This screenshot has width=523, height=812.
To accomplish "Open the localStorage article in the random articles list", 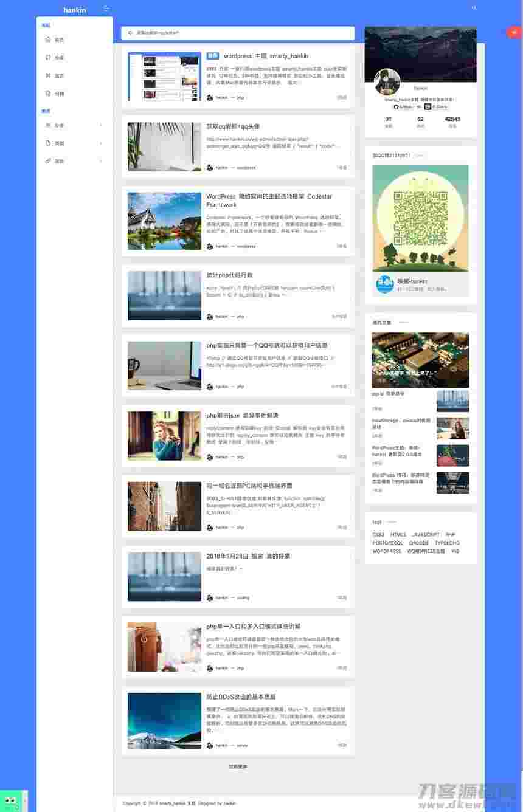I will point(401,423).
